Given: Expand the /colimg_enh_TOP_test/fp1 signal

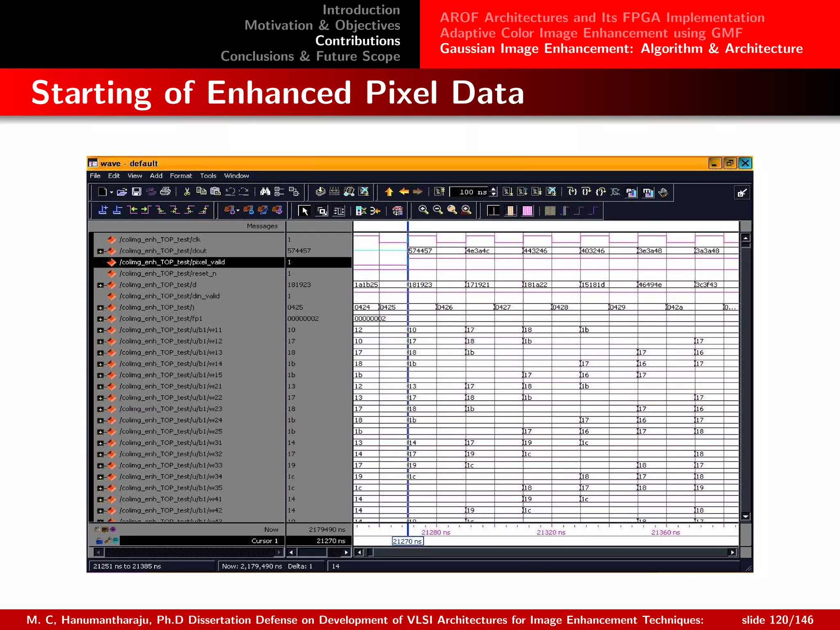Looking at the screenshot, I should pyautogui.click(x=100, y=319).
